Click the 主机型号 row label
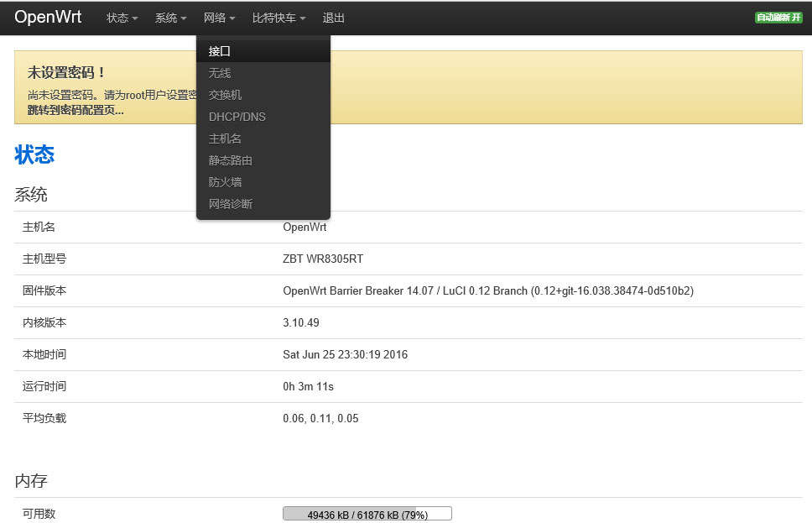Viewport: 812px width, 523px height. pyautogui.click(x=44, y=259)
